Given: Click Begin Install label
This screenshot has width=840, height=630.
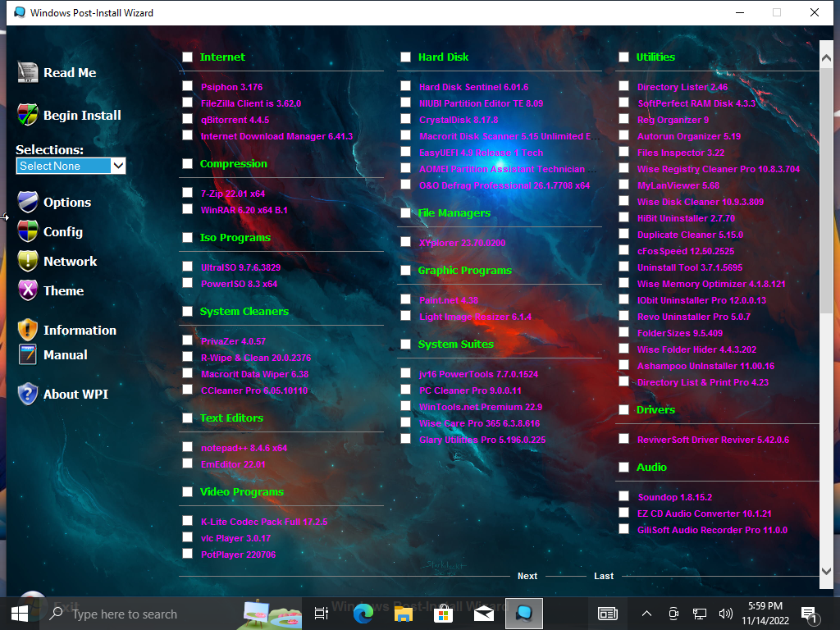Looking at the screenshot, I should pyautogui.click(x=82, y=115).
